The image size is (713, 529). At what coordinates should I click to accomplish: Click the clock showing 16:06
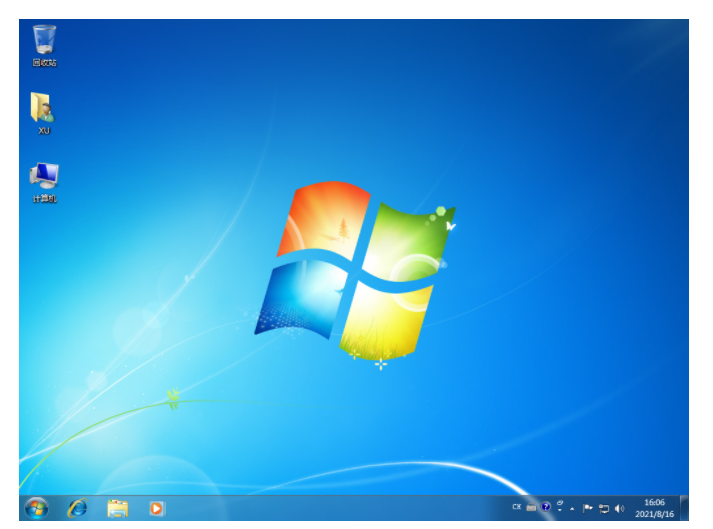[654, 502]
